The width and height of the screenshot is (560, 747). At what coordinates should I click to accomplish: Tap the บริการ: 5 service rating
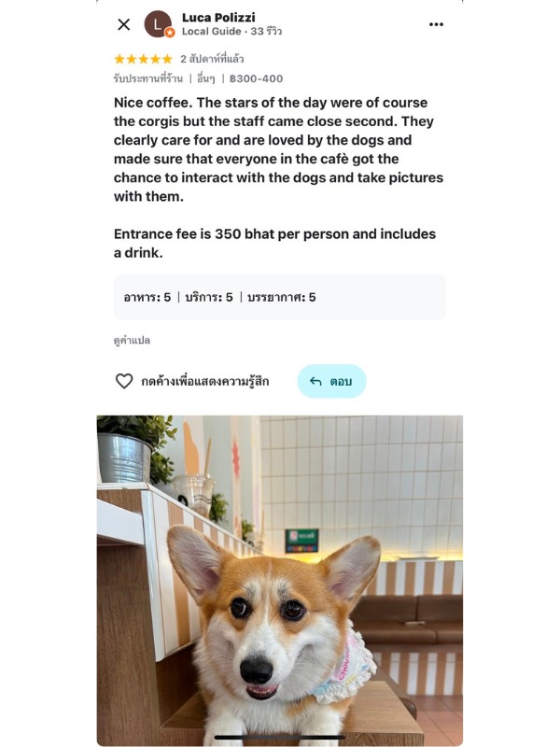(x=209, y=297)
